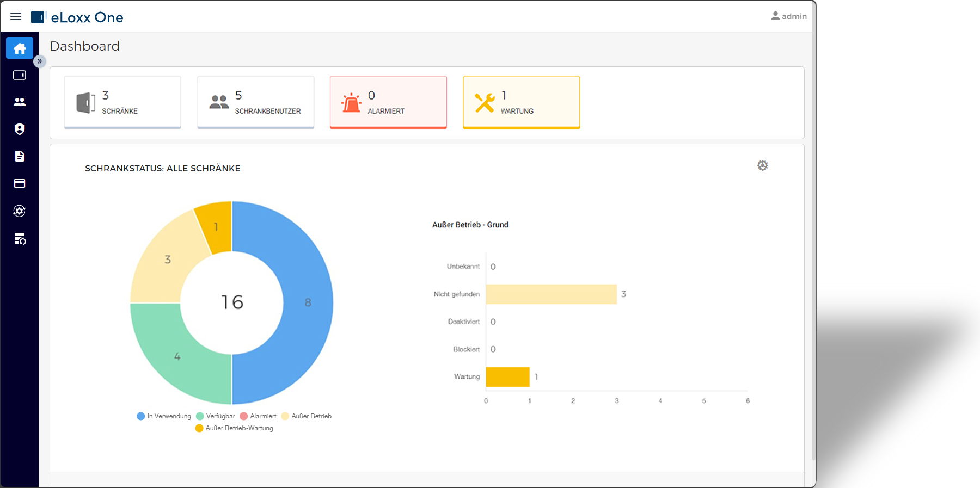Open the settings gear sidebar icon
980x488 pixels.
click(x=20, y=211)
